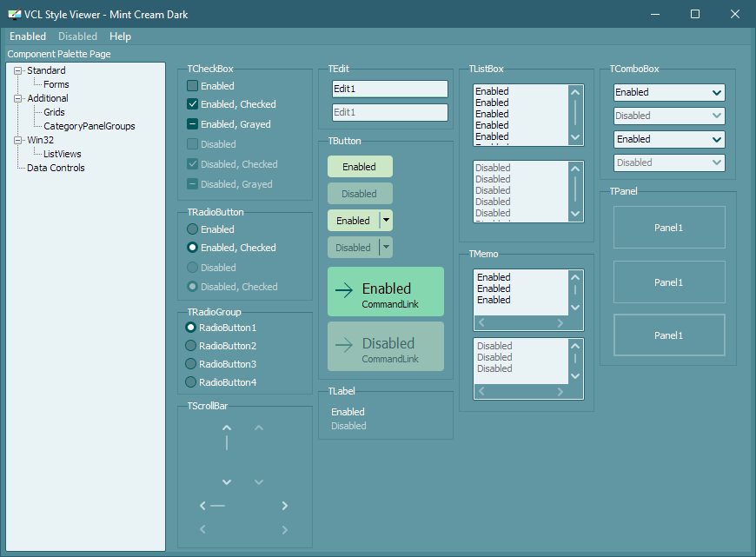This screenshot has width=756, height=557.
Task: Click bright left arrow of horizontal TScrollBar
Action: [202, 506]
